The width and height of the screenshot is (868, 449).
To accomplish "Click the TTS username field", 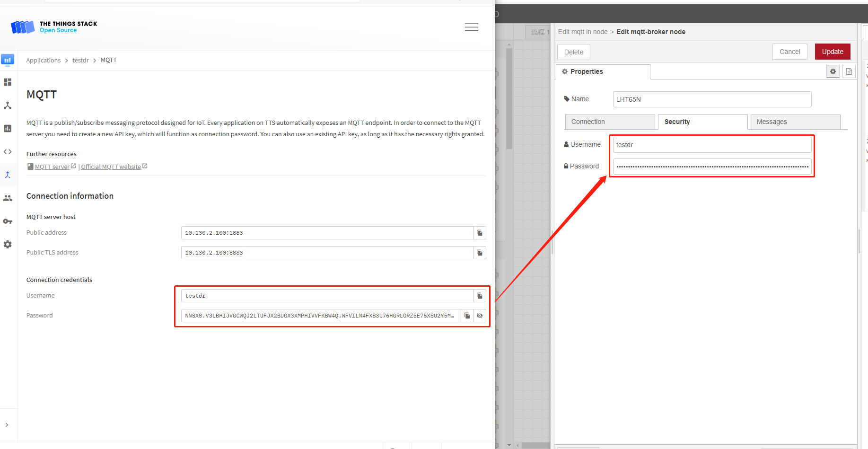I will tap(327, 296).
